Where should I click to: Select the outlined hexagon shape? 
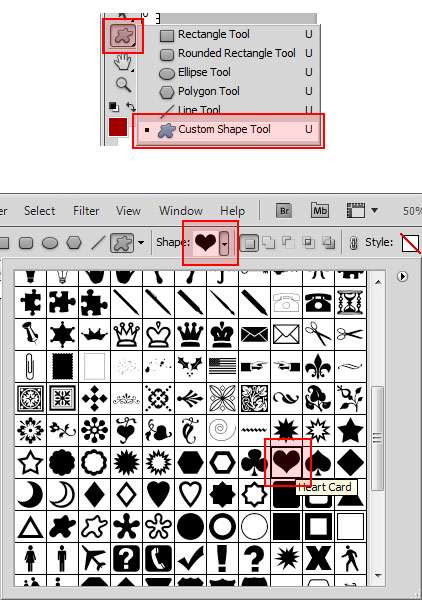coord(222,462)
